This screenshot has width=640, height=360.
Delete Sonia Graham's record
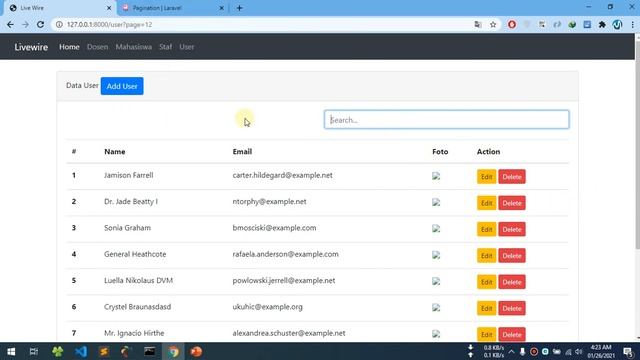coord(512,229)
